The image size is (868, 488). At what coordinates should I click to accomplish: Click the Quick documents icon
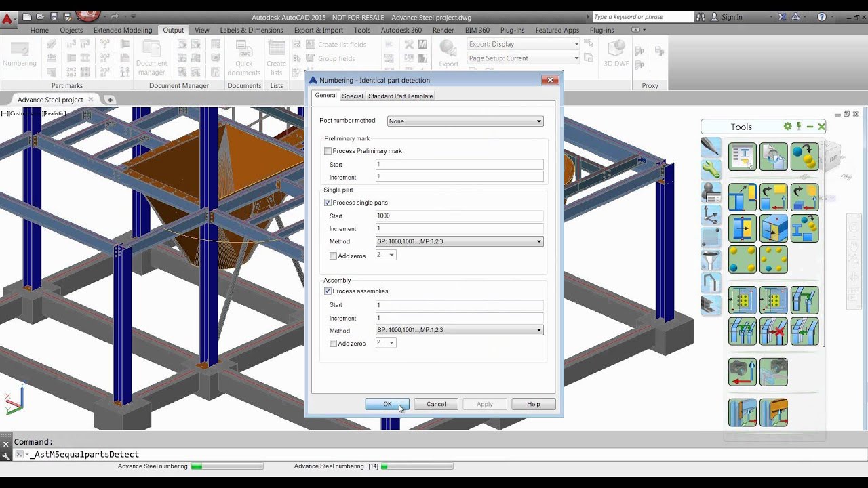(x=244, y=58)
